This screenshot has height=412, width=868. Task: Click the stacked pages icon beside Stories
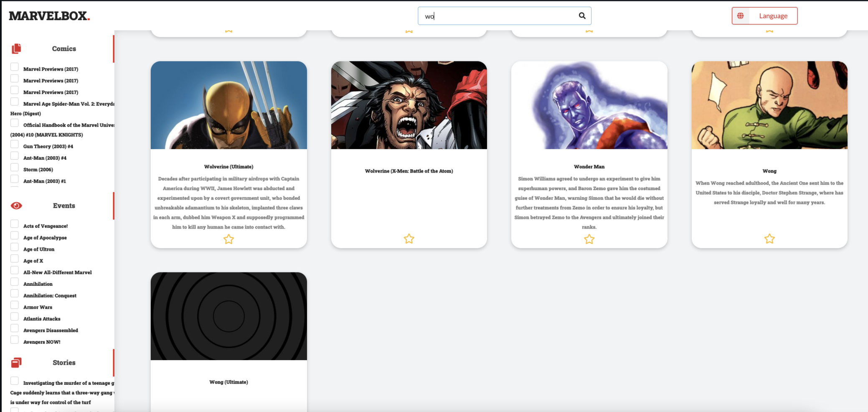[x=16, y=362]
